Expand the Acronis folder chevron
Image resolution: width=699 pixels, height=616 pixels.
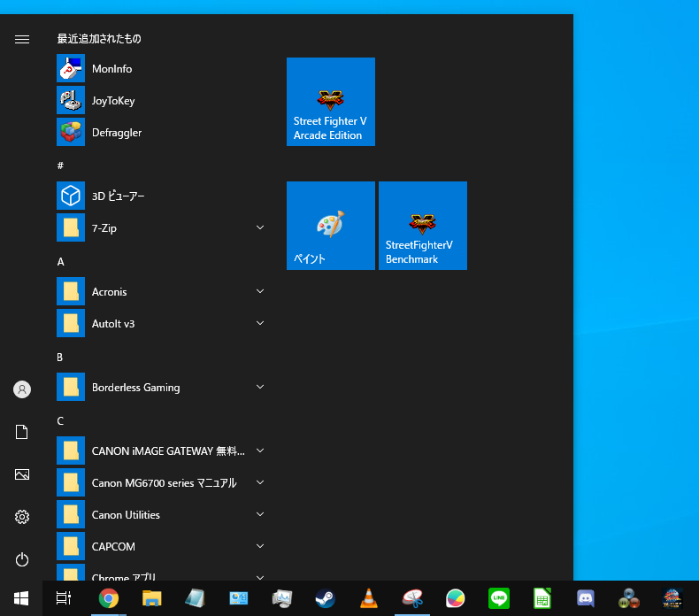pos(260,291)
